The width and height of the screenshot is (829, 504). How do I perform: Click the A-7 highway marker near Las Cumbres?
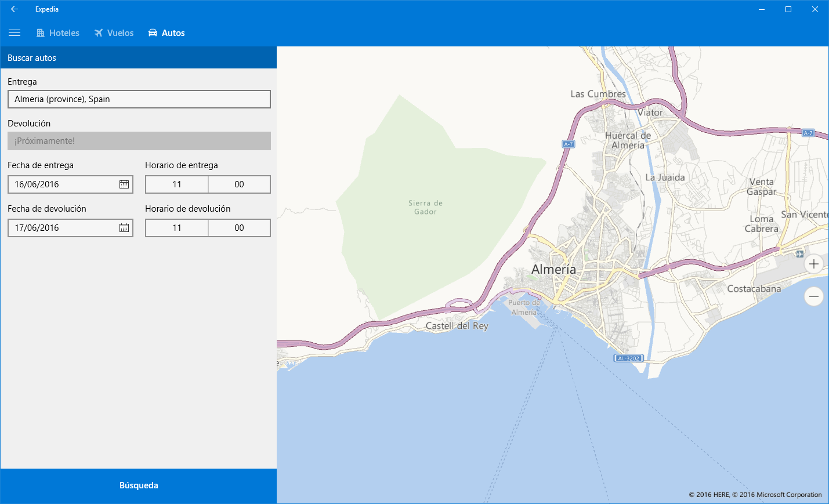[568, 144]
